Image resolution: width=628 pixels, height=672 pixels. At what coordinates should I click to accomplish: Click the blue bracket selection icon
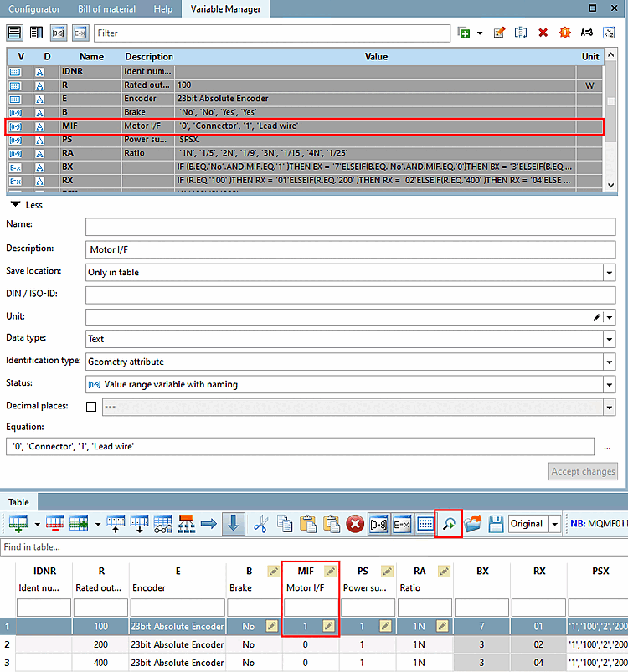[521, 33]
